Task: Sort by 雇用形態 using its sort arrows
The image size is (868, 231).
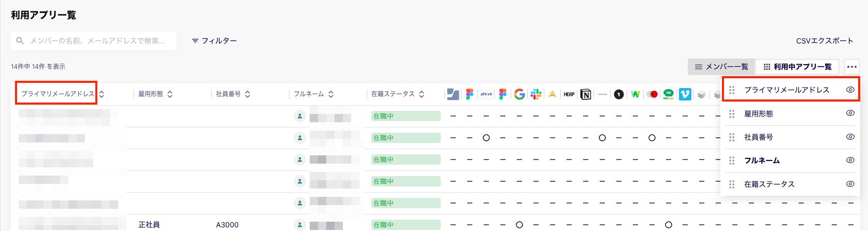Action: coord(170,94)
